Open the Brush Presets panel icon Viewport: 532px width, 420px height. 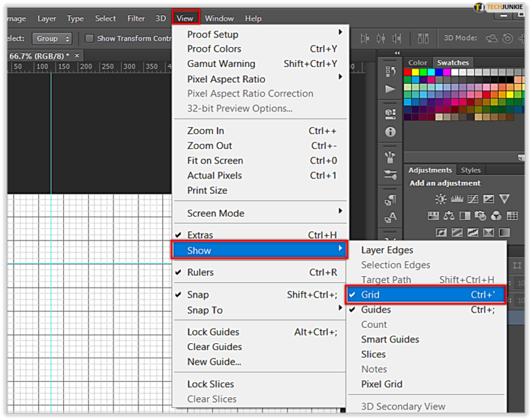coord(390,174)
